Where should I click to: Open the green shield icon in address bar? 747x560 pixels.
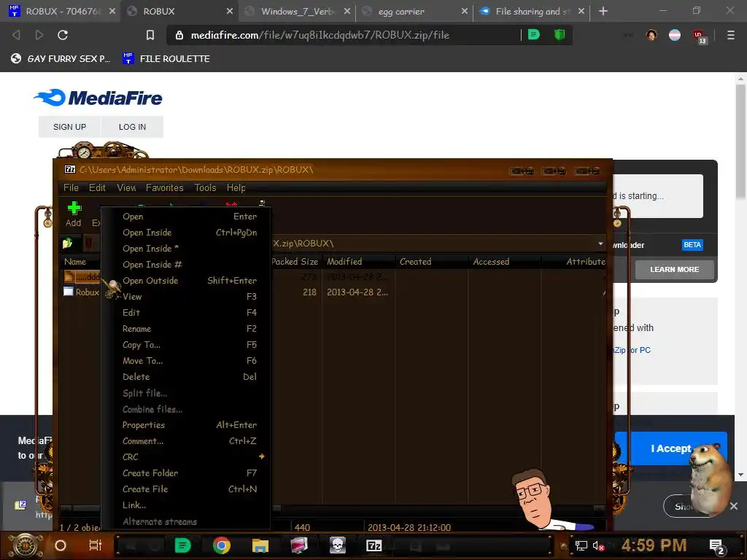coord(560,35)
